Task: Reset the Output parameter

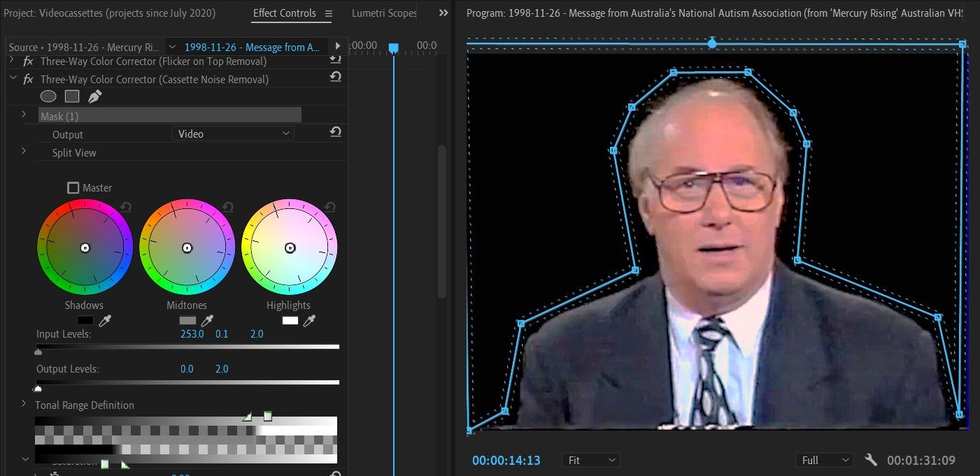Action: point(335,131)
